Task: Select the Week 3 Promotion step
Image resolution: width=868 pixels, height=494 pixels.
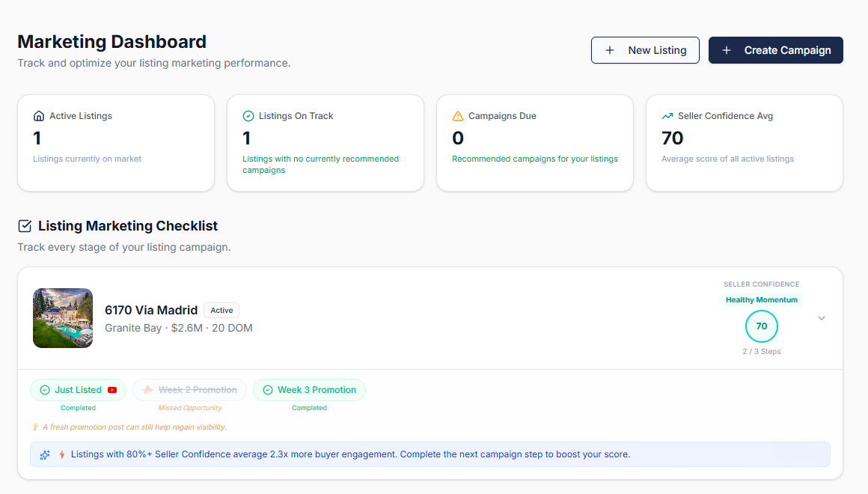Action: [x=310, y=390]
